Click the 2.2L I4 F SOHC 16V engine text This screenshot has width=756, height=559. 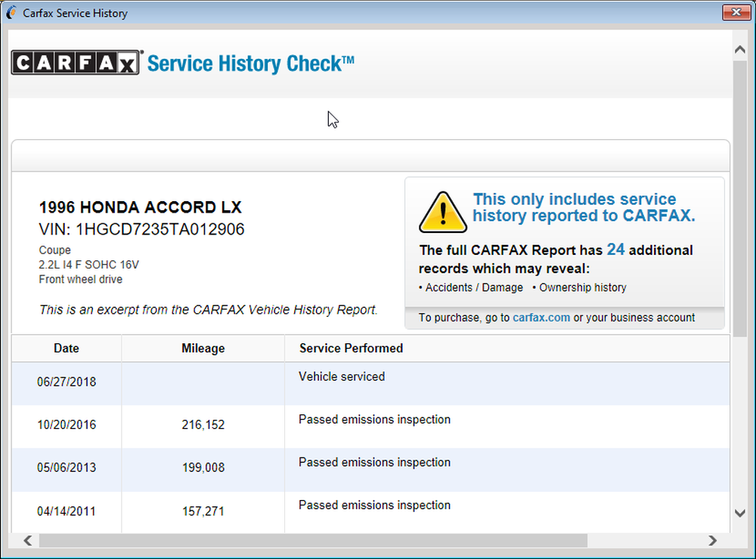tap(88, 265)
